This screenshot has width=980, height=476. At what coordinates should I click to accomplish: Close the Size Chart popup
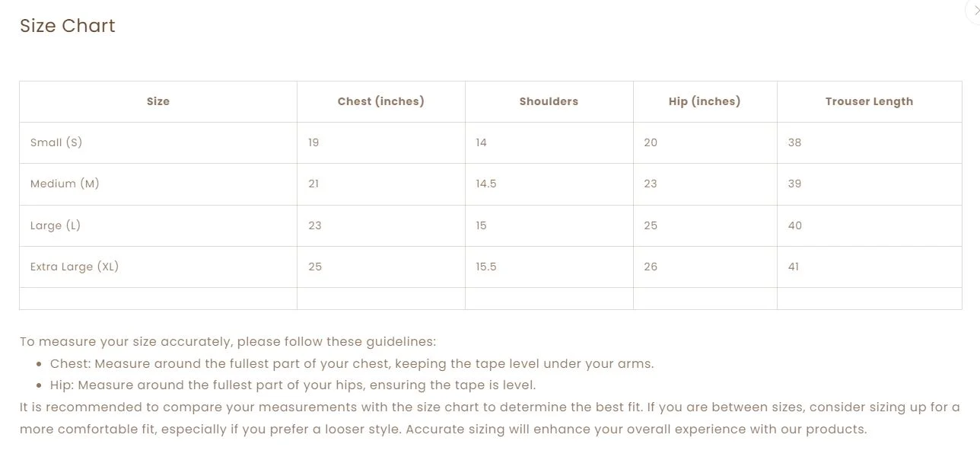(x=975, y=10)
